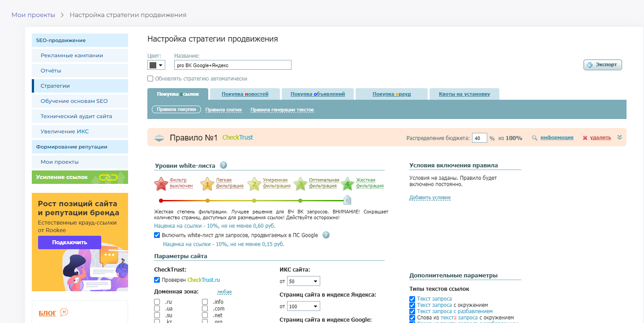This screenshot has height=323, width=644.
Task: Click the green level 4 star icon
Action: click(x=347, y=183)
